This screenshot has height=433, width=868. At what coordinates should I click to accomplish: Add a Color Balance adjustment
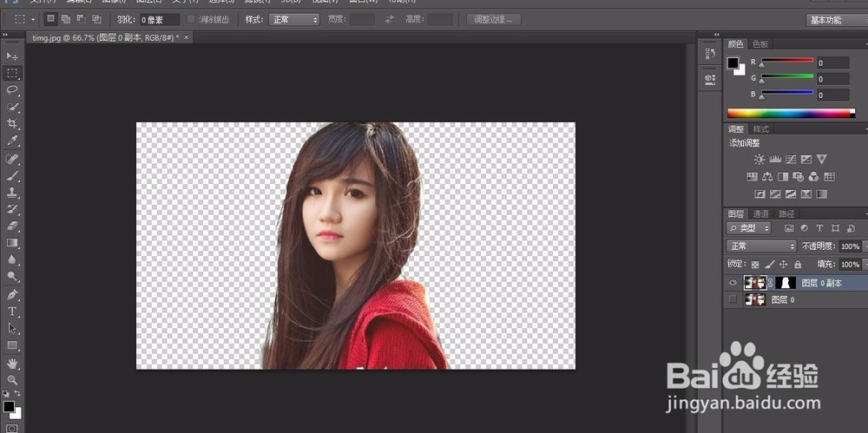pyautogui.click(x=767, y=177)
